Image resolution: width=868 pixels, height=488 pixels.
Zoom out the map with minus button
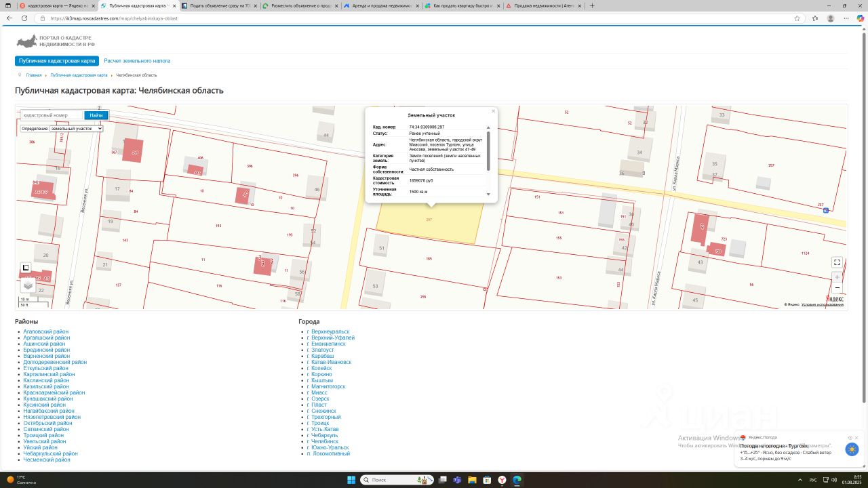pyautogui.click(x=837, y=287)
